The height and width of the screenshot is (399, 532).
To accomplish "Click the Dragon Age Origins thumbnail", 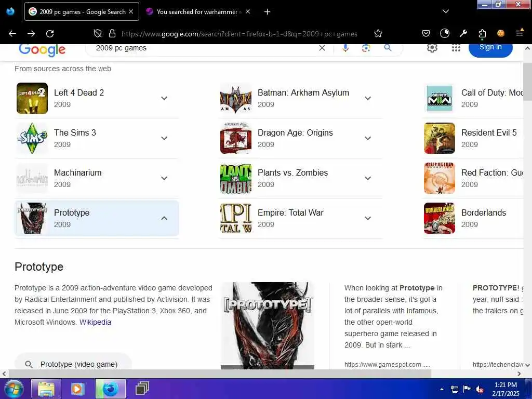I will pos(236,138).
